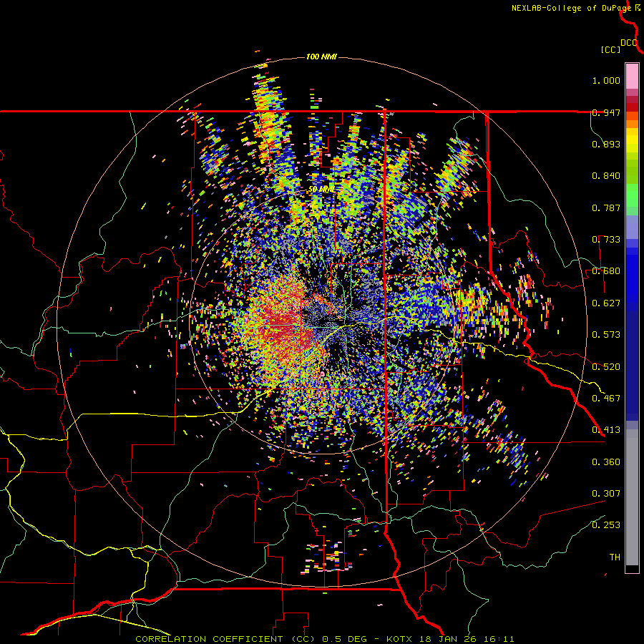Click the NEXLAB-College of DuPage credit text
Screen dimensions: 644x644
click(x=571, y=8)
